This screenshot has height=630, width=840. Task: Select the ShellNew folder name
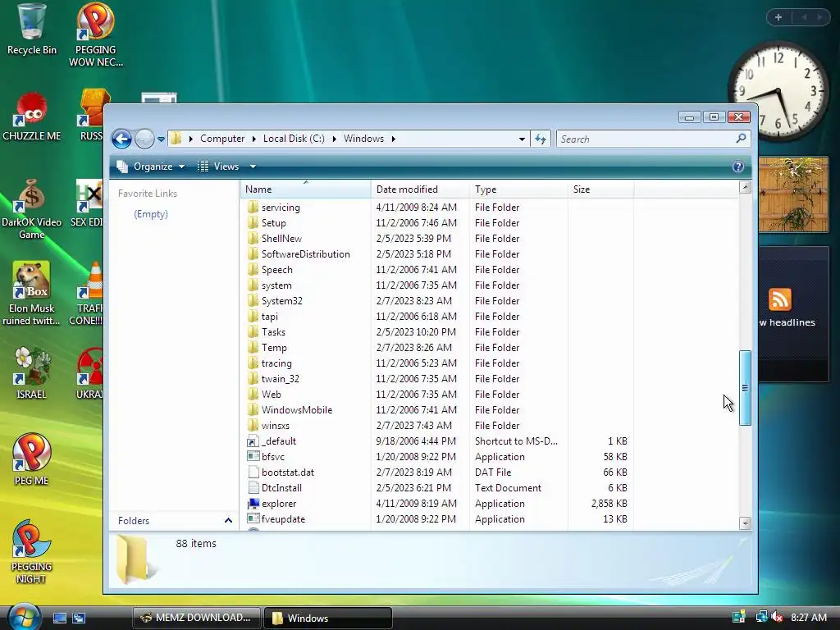(x=282, y=239)
